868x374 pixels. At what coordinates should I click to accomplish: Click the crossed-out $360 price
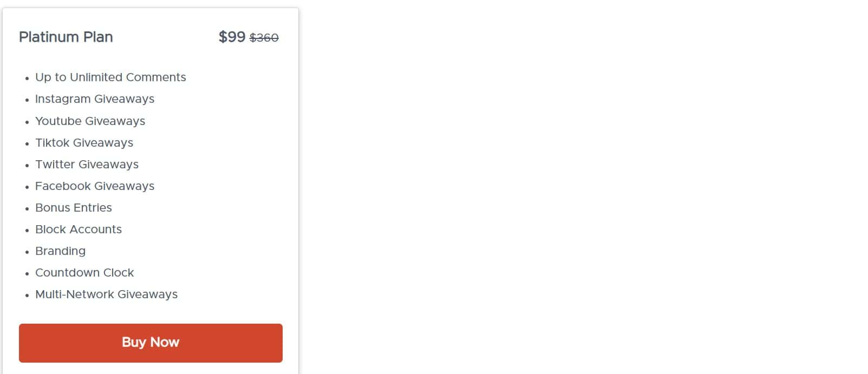(x=264, y=37)
